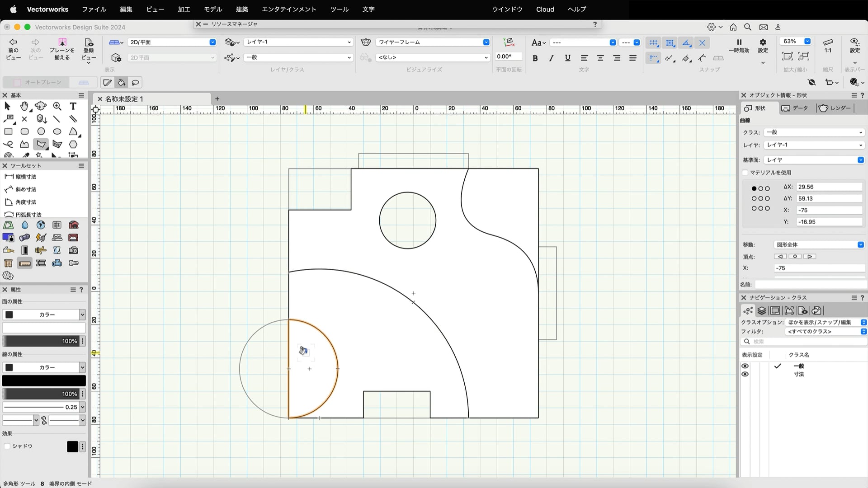Screen dimensions: 868x488
Task: Click the next vertex arrow button
Action: [x=810, y=257]
